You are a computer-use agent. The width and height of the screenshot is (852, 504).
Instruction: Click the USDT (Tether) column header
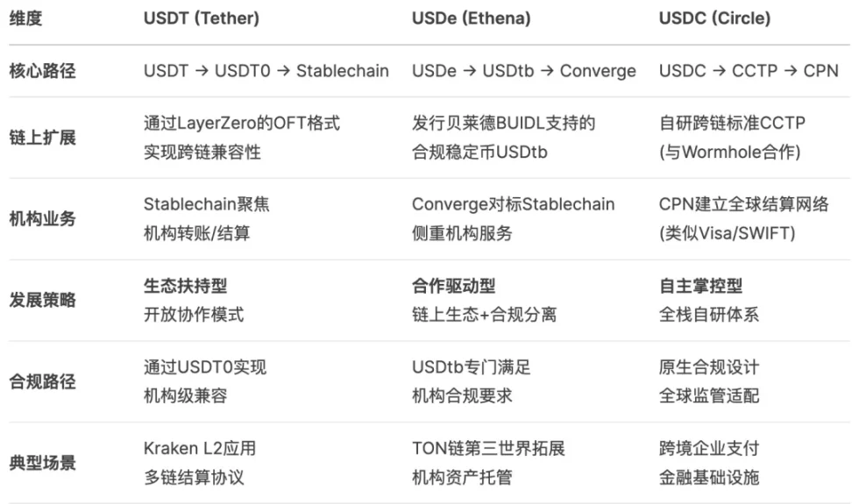tap(201, 19)
